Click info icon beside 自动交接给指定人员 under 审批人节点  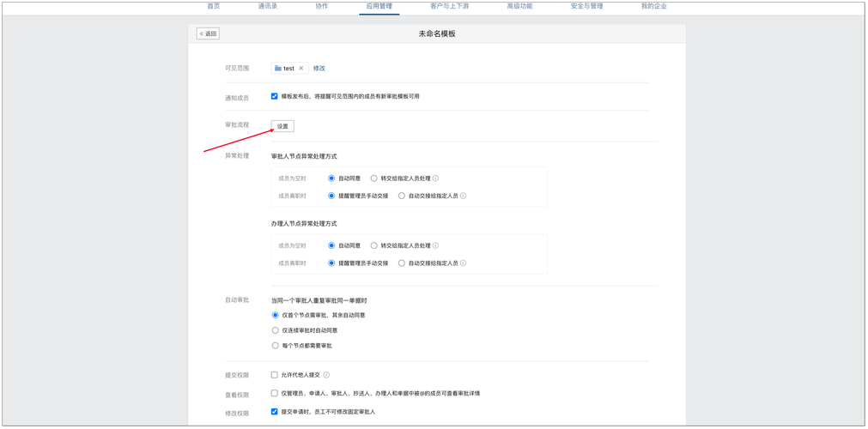pos(463,196)
